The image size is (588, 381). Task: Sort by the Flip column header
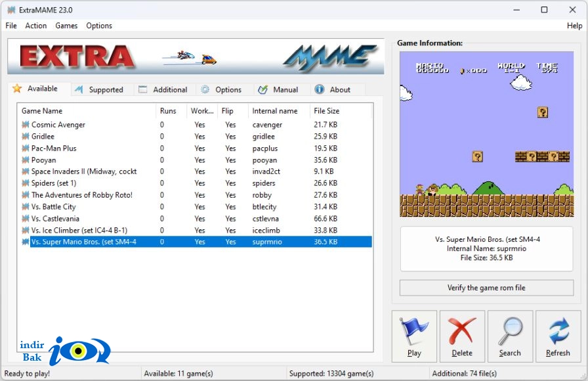pos(232,111)
